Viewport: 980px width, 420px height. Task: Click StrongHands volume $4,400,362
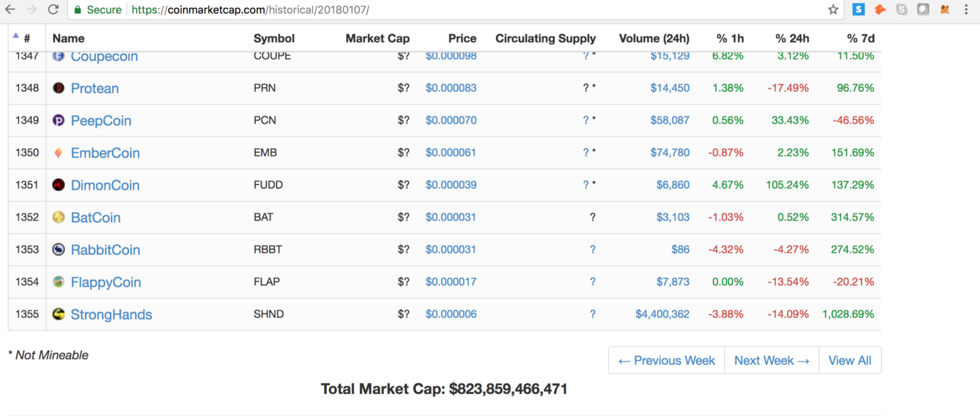point(662,314)
